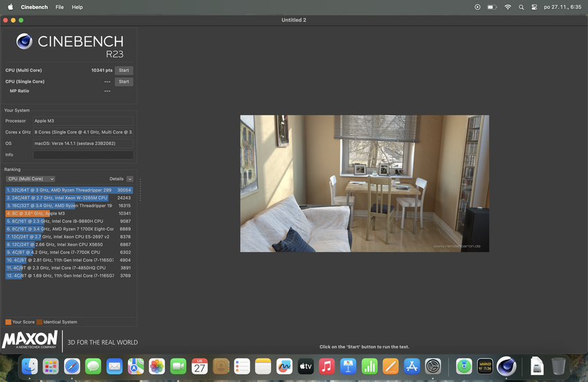Click screen recording icon in menu bar
The height and width of the screenshot is (382, 588).
point(477,7)
